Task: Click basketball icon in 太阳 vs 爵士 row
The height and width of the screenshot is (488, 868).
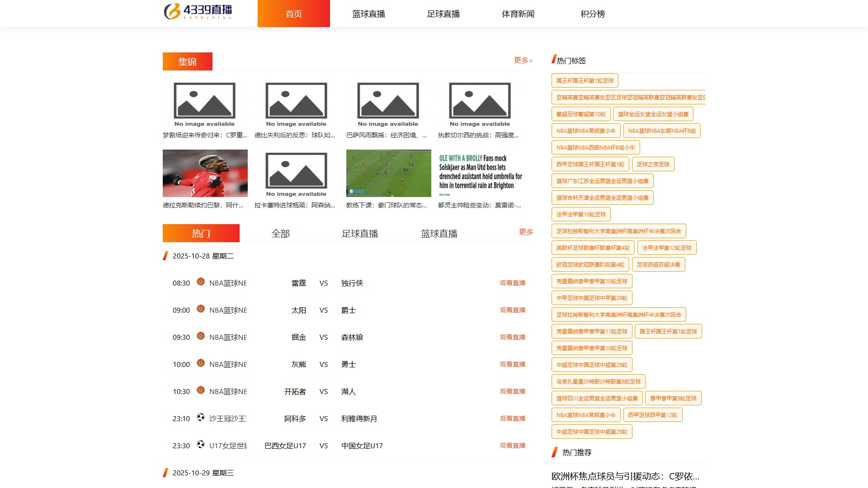Action: 201,309
